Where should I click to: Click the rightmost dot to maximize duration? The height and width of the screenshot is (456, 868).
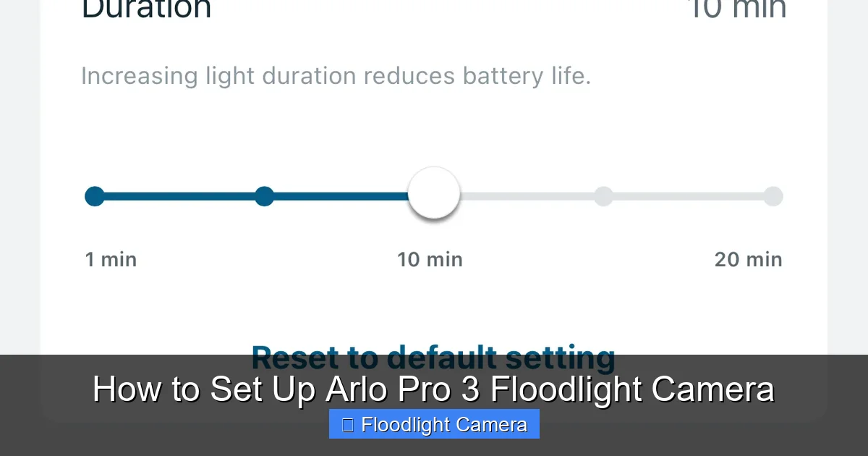(773, 196)
